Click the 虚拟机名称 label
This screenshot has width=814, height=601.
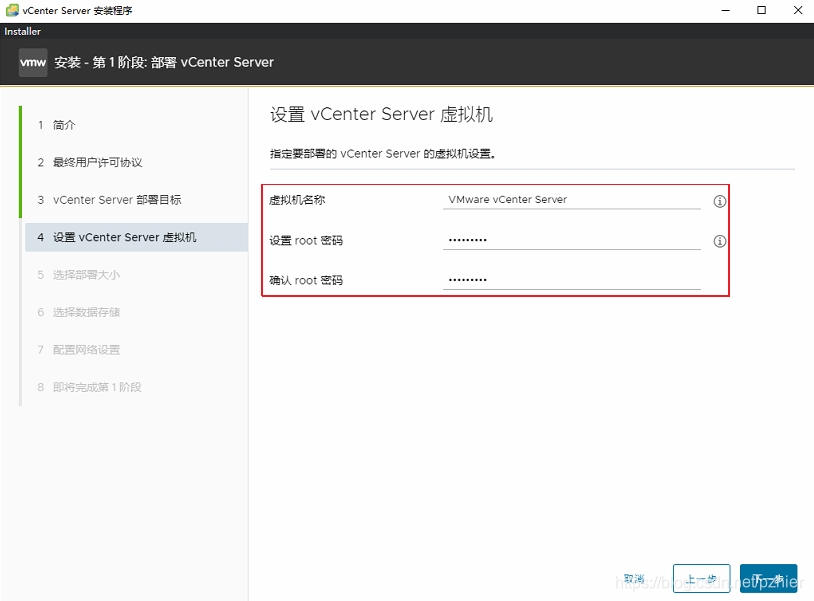click(297, 200)
